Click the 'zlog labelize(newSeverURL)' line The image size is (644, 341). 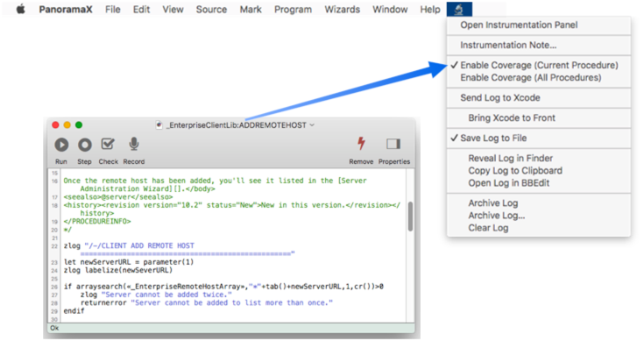pos(118,270)
